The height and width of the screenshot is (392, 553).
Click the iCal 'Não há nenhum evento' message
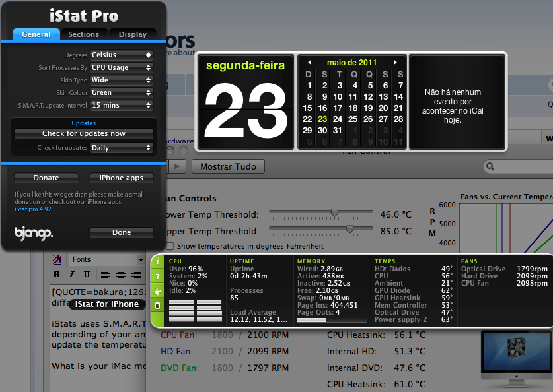pyautogui.click(x=453, y=106)
